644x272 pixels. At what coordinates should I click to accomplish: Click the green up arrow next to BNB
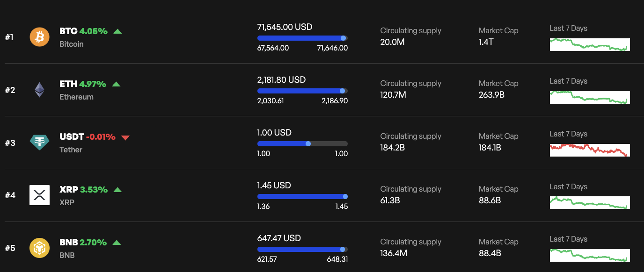click(x=117, y=243)
